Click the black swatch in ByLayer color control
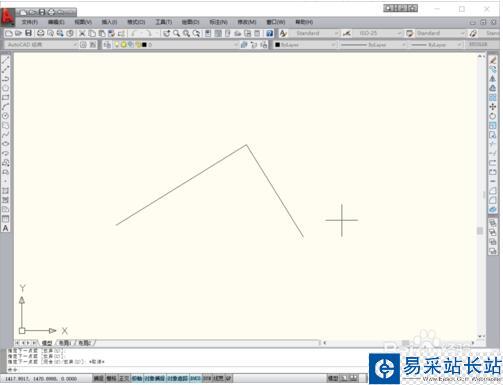The height and width of the screenshot is (385, 503). point(277,45)
